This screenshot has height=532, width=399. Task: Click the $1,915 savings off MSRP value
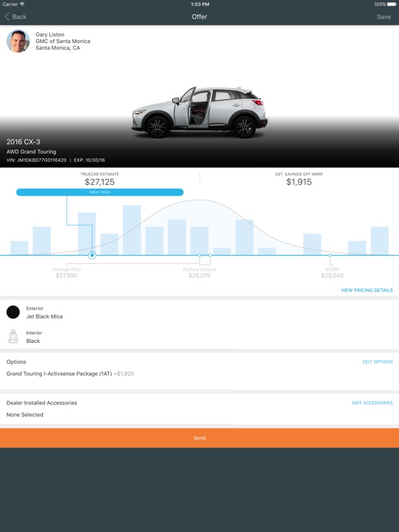pos(299,182)
